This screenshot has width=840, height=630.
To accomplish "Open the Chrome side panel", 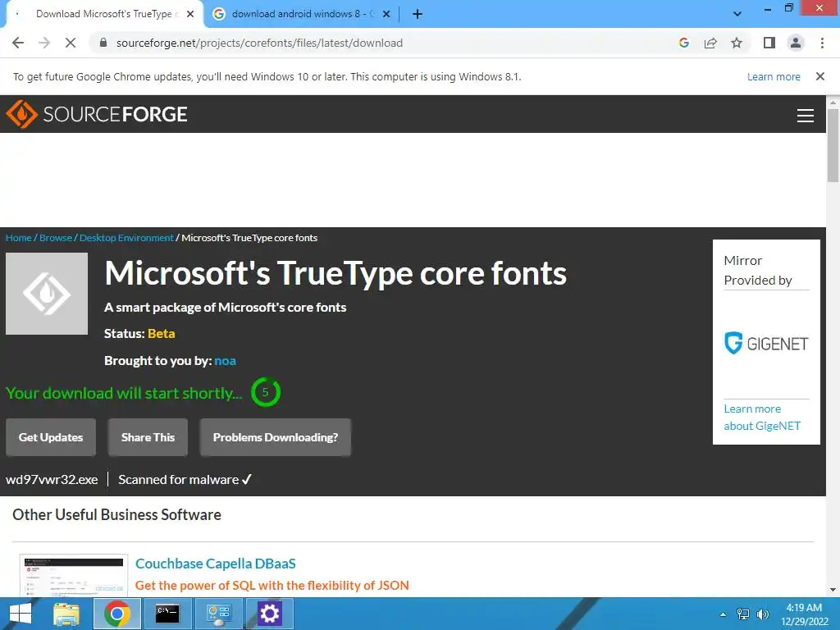I will 769,43.
